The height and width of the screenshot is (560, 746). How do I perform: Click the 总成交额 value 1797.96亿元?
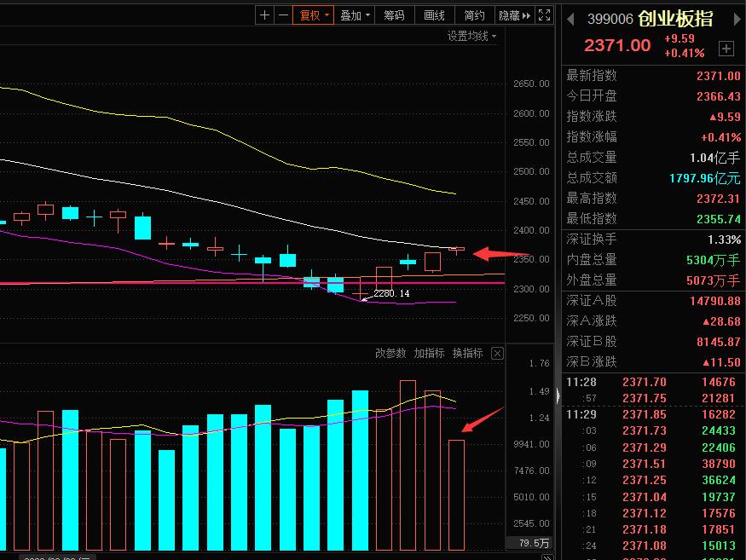[704, 178]
